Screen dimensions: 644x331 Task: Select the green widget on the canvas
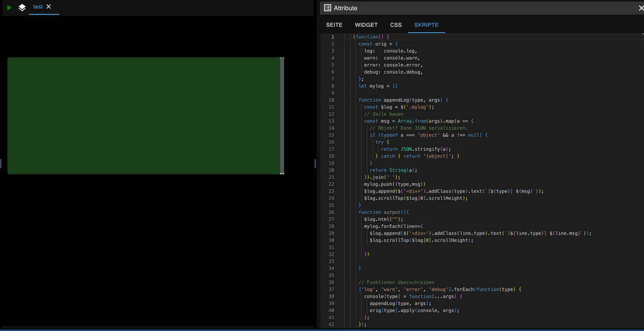click(x=143, y=116)
